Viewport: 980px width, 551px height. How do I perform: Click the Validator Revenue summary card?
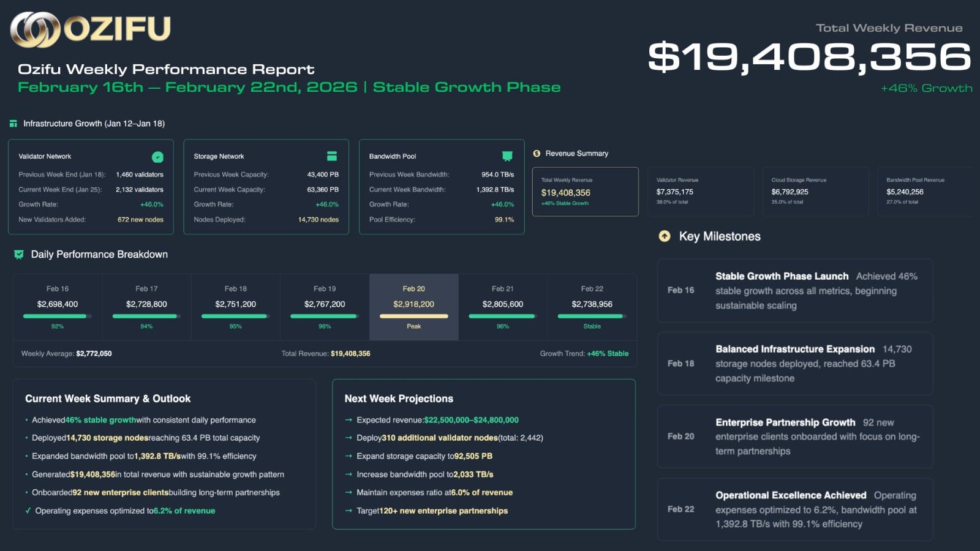coord(700,191)
